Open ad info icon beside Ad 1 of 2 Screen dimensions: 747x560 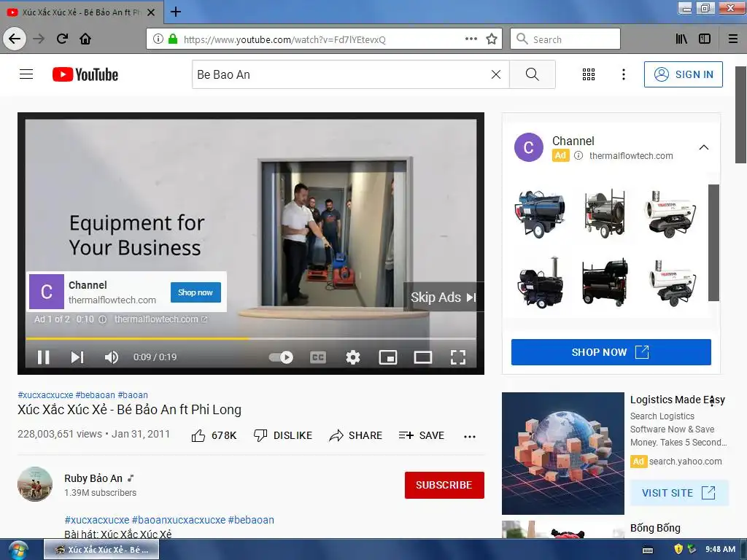[x=102, y=319]
